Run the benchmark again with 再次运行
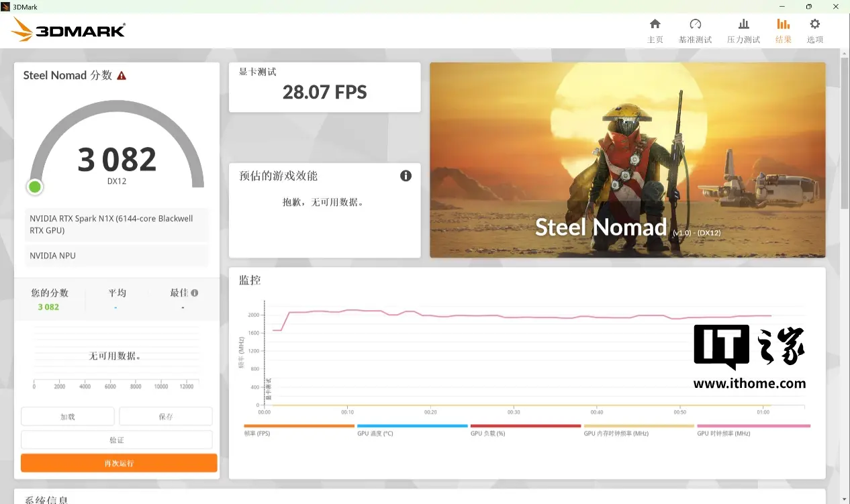Screen dimensions: 850x504 tap(119, 463)
